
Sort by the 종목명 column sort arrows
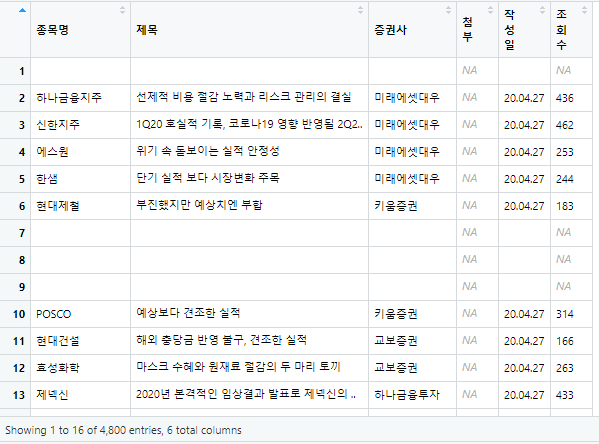122,10
